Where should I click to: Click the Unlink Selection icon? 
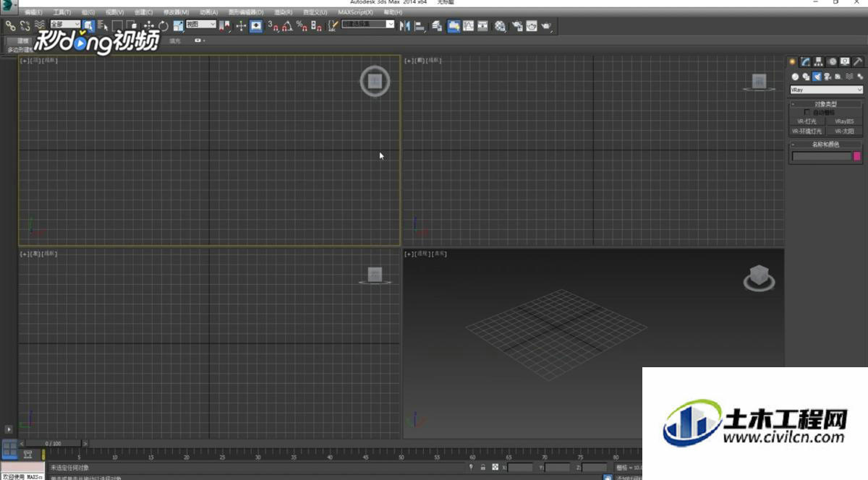coord(25,25)
